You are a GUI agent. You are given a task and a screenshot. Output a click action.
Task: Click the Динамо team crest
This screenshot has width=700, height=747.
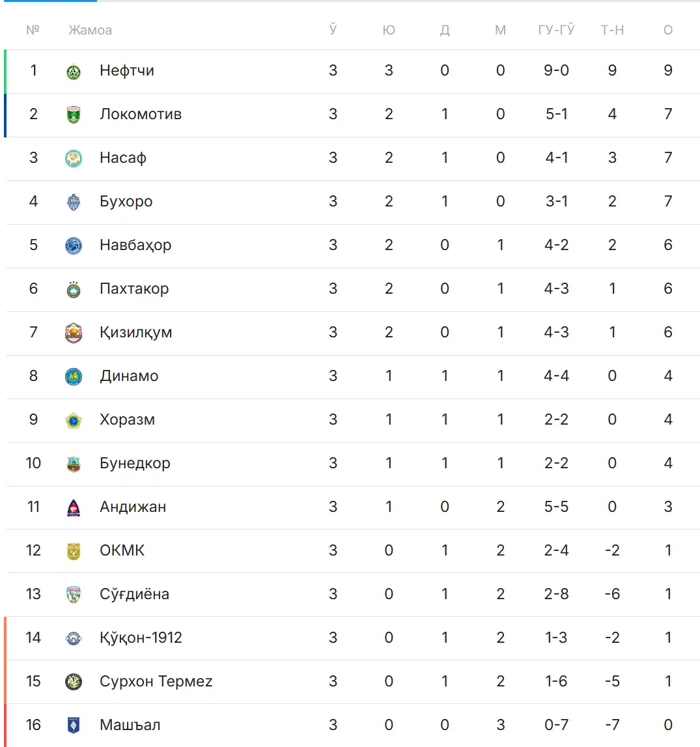click(x=74, y=377)
